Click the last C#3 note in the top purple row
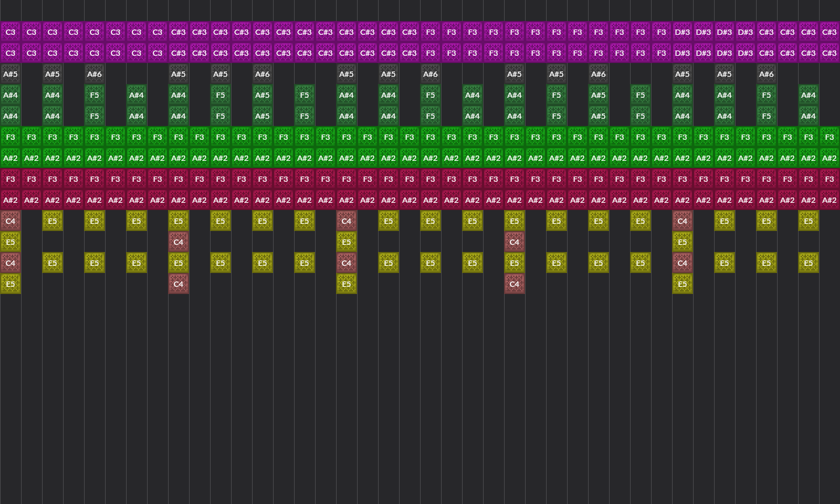Screen dimensions: 840x504 (829, 32)
